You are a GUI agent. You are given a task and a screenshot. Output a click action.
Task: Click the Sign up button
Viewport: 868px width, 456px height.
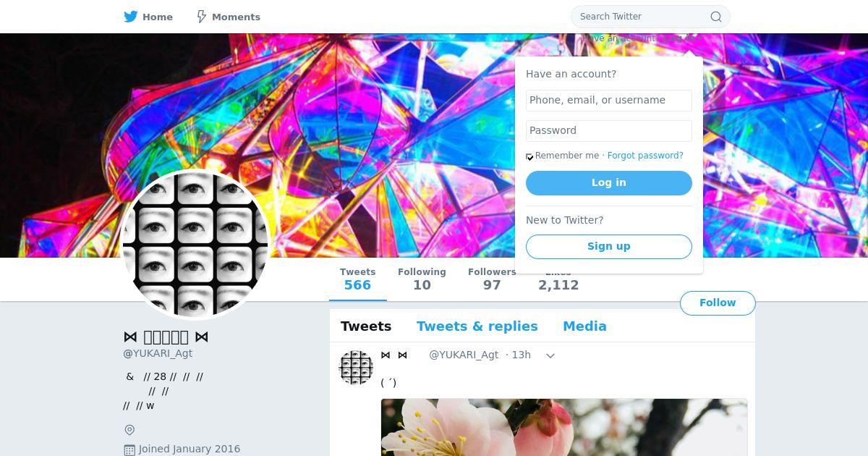pos(609,247)
